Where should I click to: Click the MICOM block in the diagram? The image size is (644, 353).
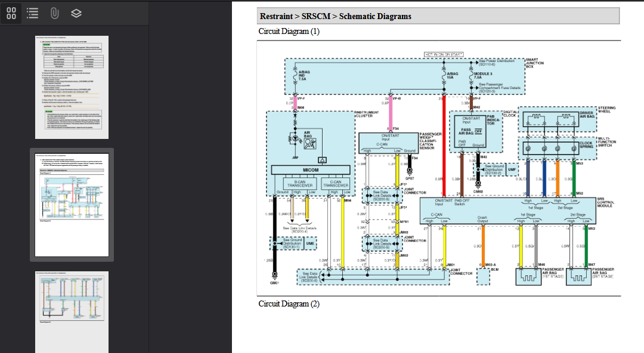coord(311,170)
